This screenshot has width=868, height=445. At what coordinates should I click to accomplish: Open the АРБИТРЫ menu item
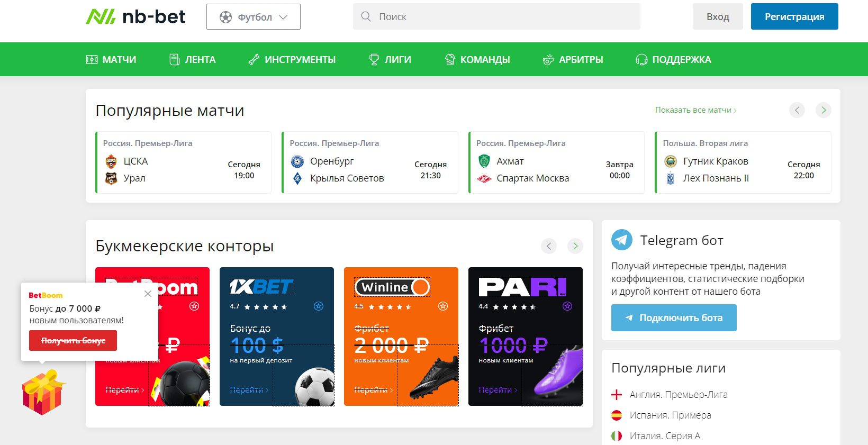[x=573, y=59]
